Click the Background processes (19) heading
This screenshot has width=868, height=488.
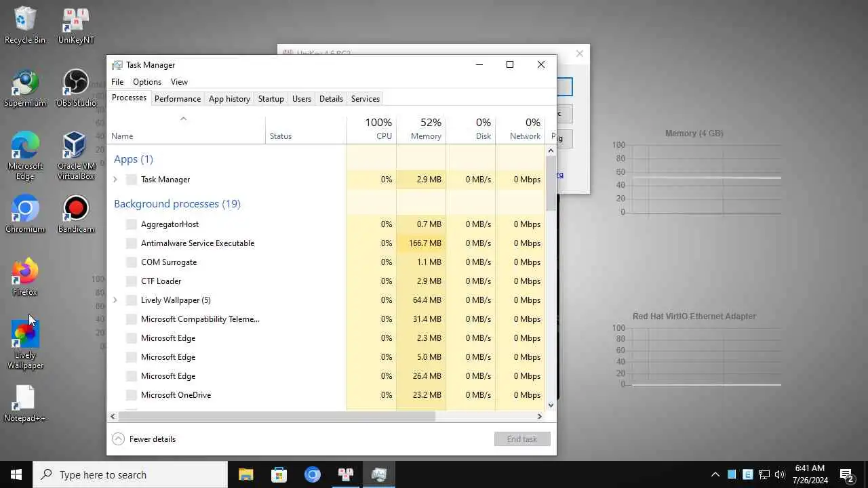(x=177, y=203)
